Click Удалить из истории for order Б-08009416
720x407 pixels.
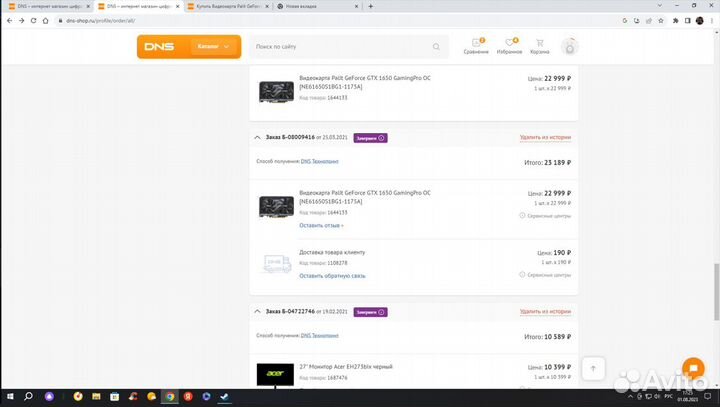click(545, 137)
